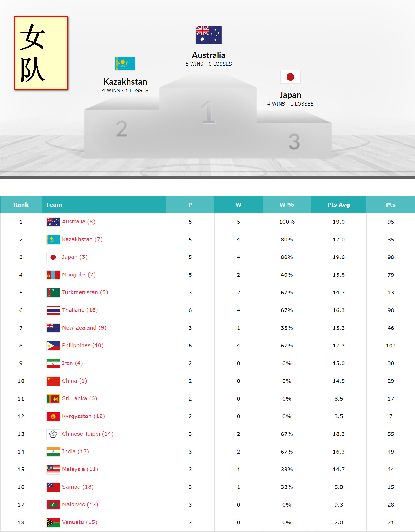Viewport: 415px width, 532px height.
Task: Open the Samoa (18) team link
Action: [78, 487]
